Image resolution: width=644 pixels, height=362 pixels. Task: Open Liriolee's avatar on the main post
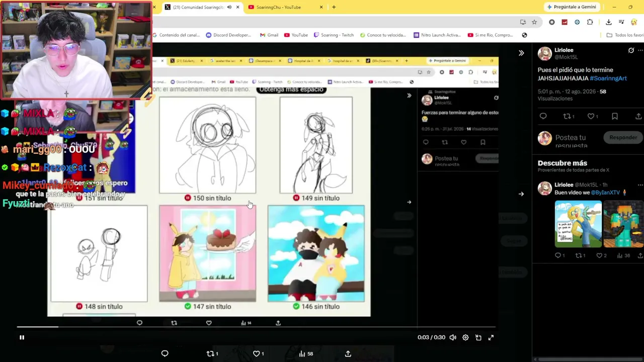click(544, 53)
